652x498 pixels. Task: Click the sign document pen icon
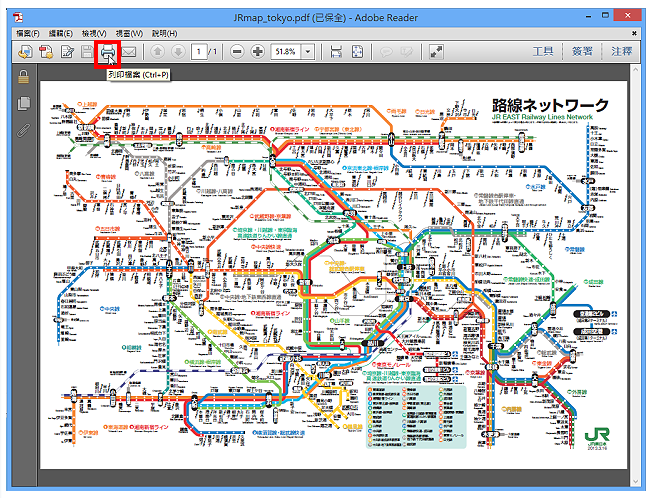click(67, 52)
